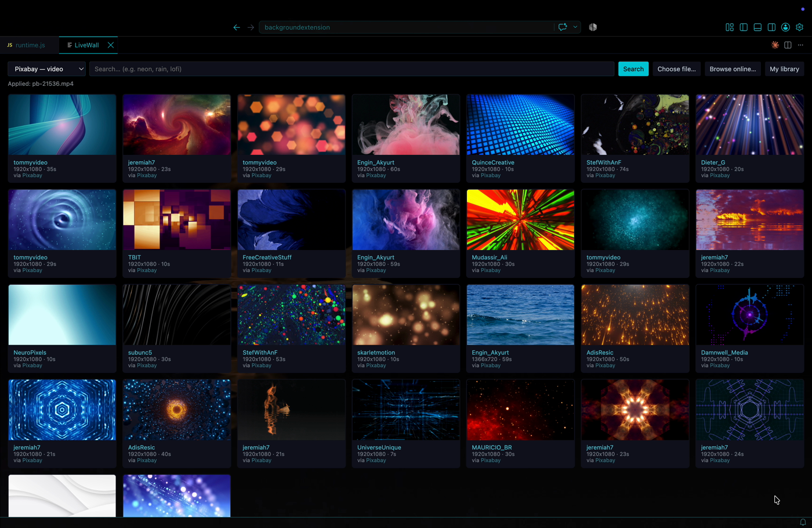The height and width of the screenshot is (528, 812).
Task: Open the notifications bell in status bar
Action: pos(803,522)
